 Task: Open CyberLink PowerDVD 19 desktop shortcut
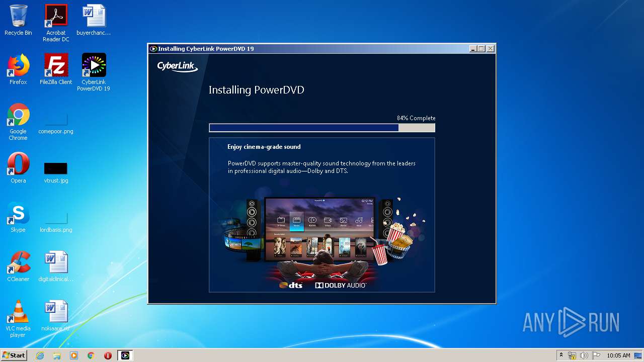94,72
